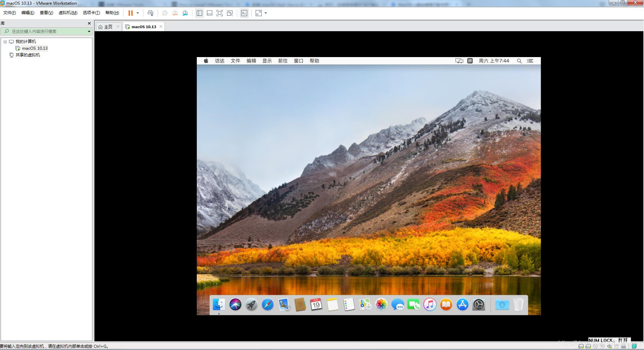Screen dimensions: 644x350
Task: Open Finder from the Dock
Action: point(219,305)
